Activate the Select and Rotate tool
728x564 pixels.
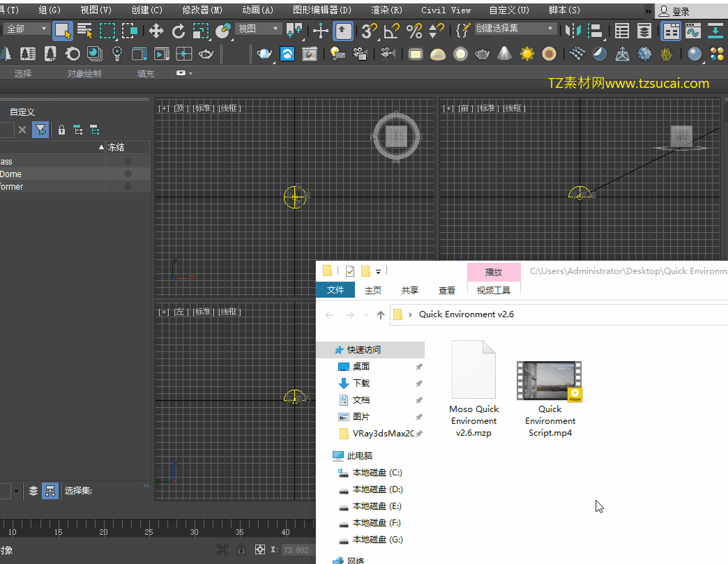coord(179,31)
